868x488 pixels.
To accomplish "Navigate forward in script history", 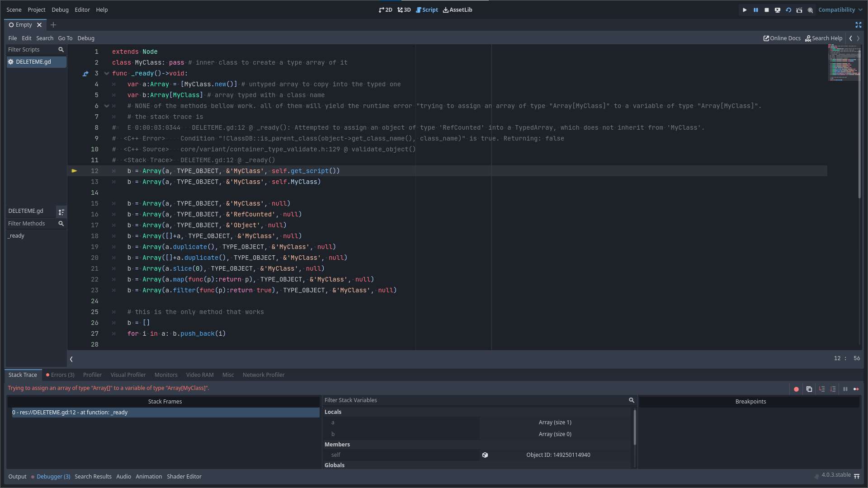I will (859, 38).
